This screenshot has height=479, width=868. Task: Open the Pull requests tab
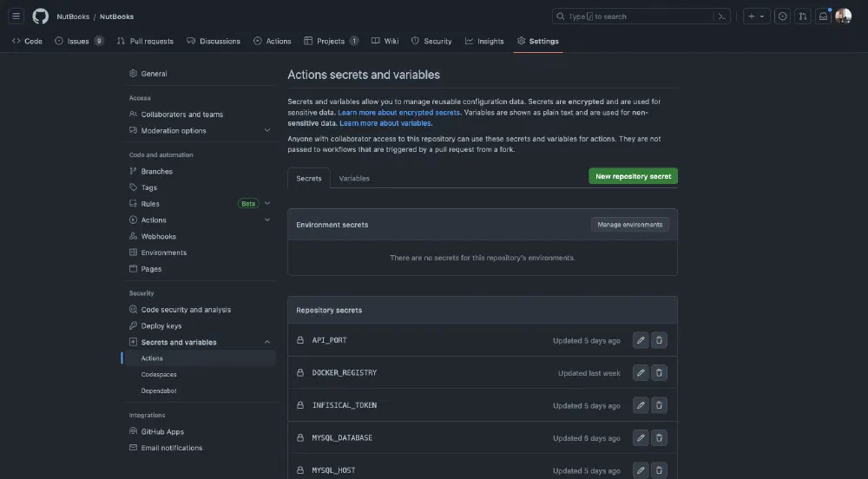pyautogui.click(x=145, y=41)
